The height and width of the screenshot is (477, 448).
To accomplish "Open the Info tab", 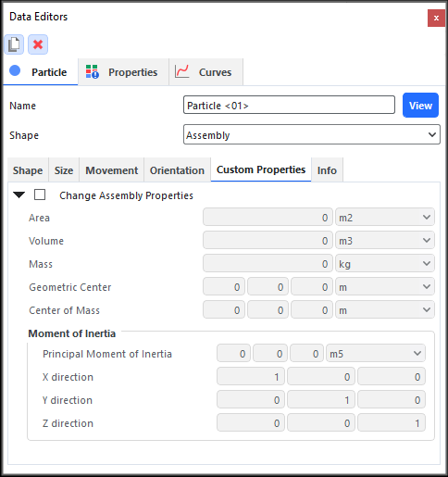I will [327, 170].
